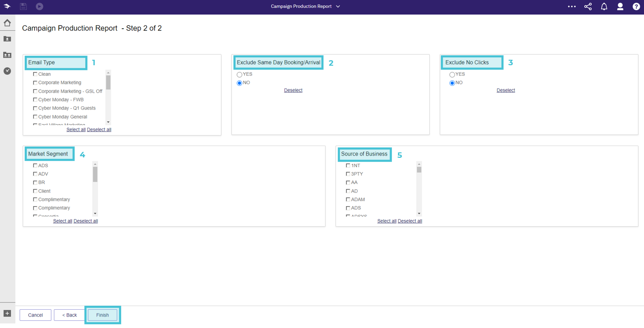The image size is (644, 328).
Task: Check the ADS source of business
Action: point(348,208)
